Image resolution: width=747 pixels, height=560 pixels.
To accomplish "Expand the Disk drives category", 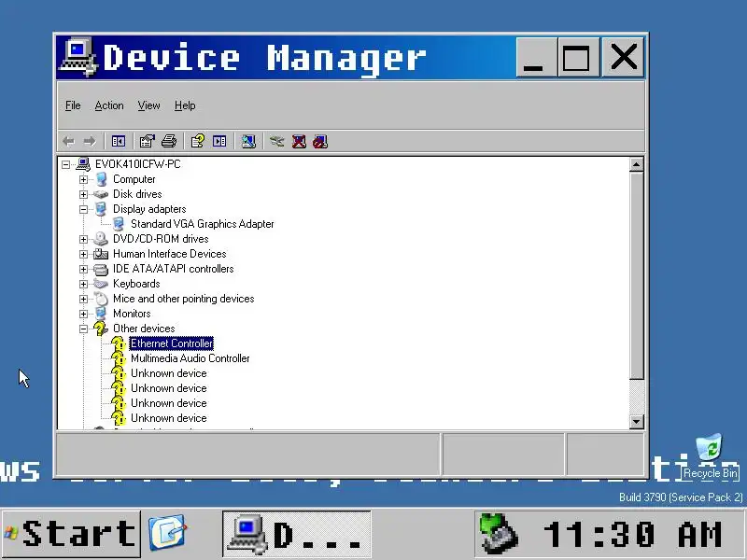I will click(83, 194).
